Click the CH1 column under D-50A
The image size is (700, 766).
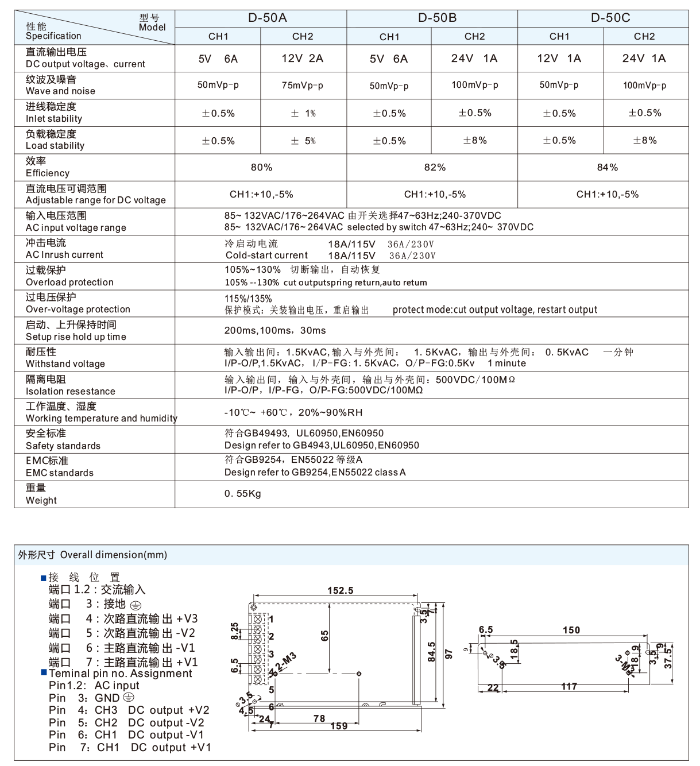pos(219,36)
